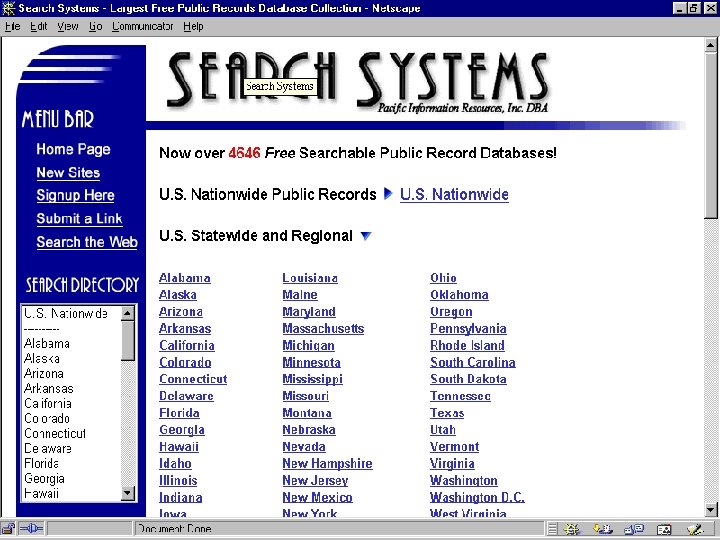Open the Edit menu
The height and width of the screenshot is (540, 720).
point(39,27)
